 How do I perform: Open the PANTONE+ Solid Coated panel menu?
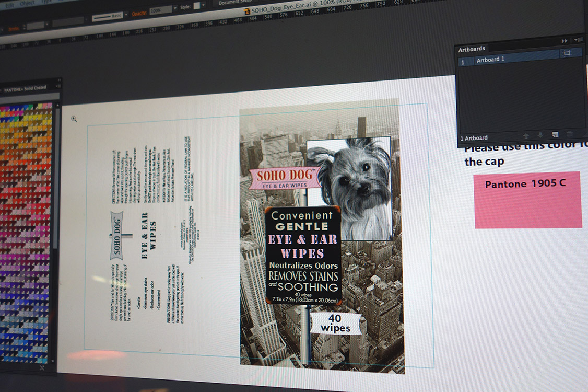pyautogui.click(x=58, y=86)
